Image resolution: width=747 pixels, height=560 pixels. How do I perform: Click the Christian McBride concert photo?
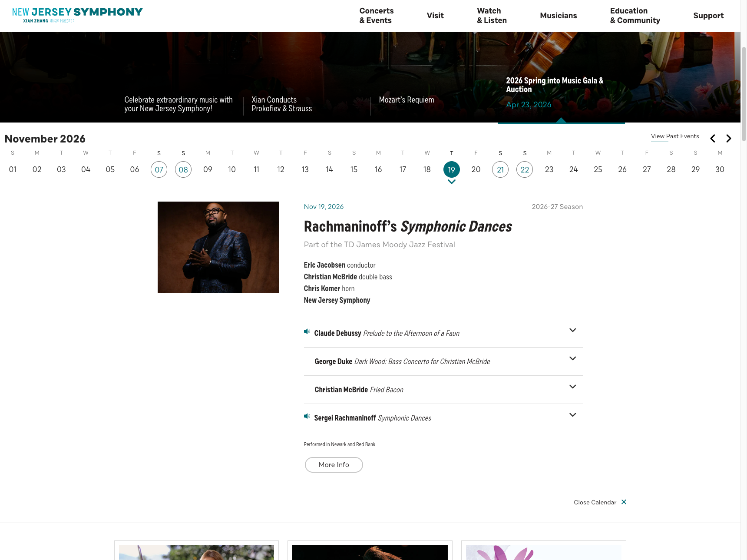point(218,247)
